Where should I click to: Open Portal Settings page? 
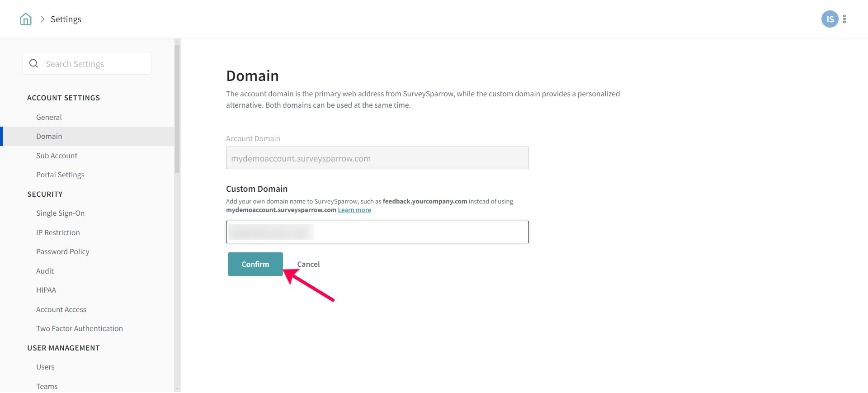tap(60, 175)
